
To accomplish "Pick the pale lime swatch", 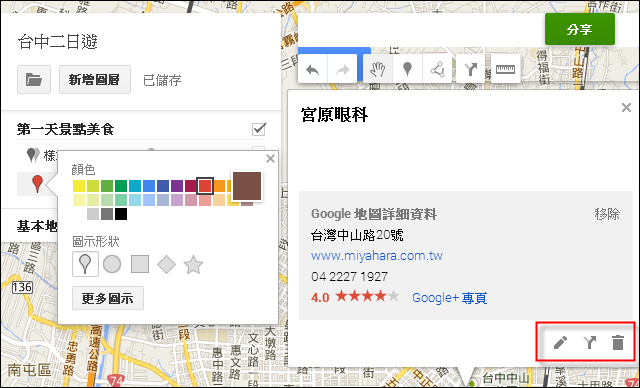I will pyautogui.click(x=93, y=200).
